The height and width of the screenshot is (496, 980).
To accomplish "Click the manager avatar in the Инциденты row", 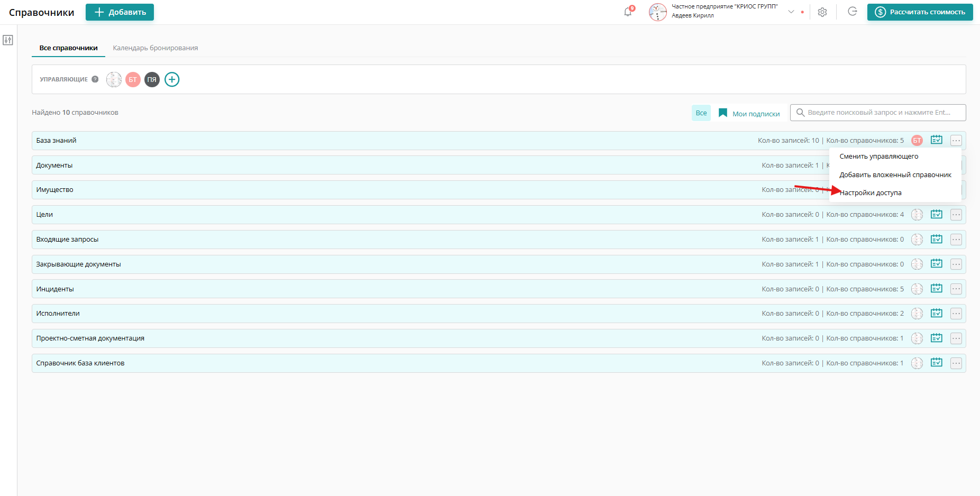I will tap(917, 289).
